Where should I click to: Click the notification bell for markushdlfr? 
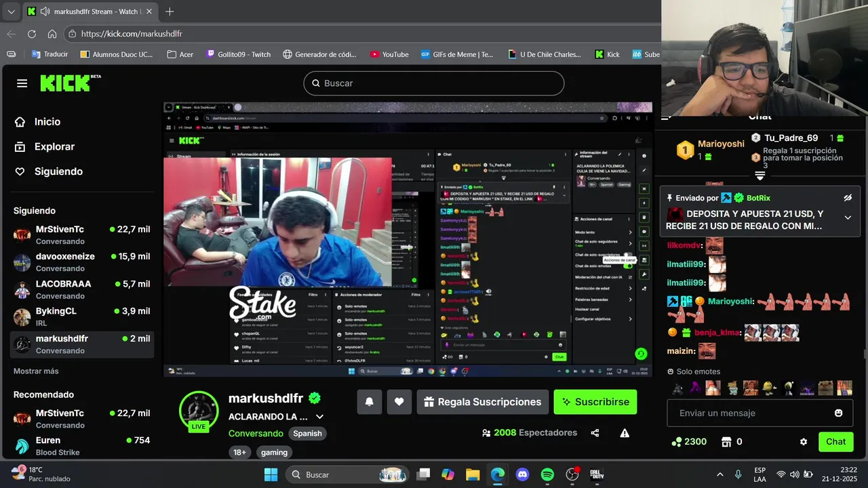[x=370, y=402]
